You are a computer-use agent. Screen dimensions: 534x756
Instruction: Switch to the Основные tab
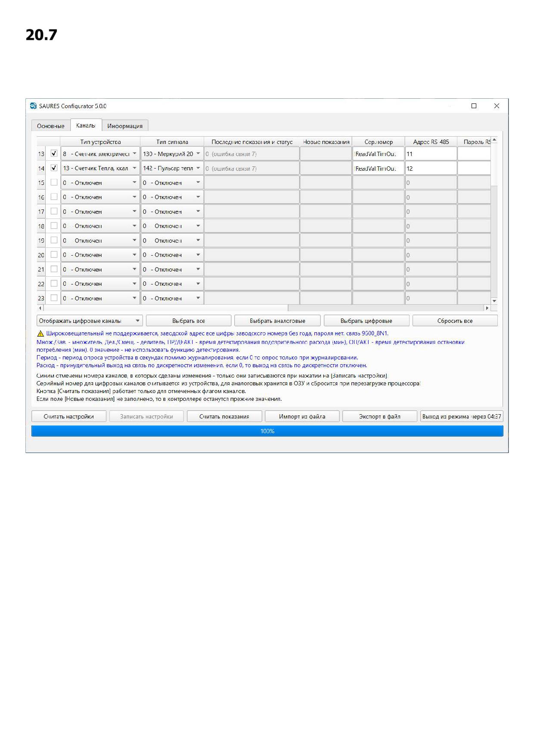(51, 126)
